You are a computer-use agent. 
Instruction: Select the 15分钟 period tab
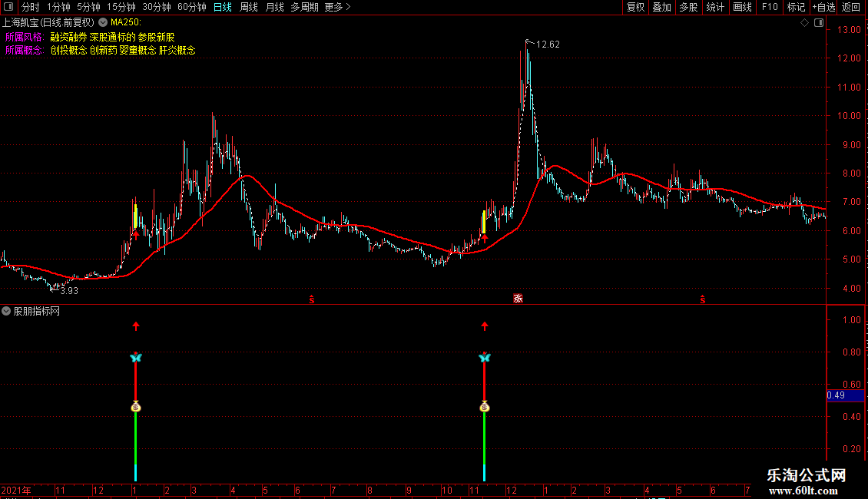(x=121, y=7)
